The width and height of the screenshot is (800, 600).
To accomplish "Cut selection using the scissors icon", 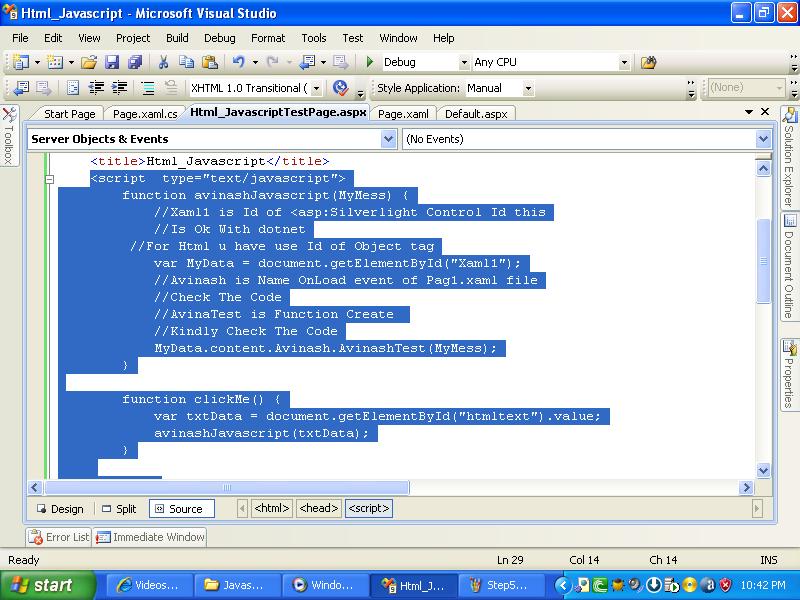I will pos(163,62).
